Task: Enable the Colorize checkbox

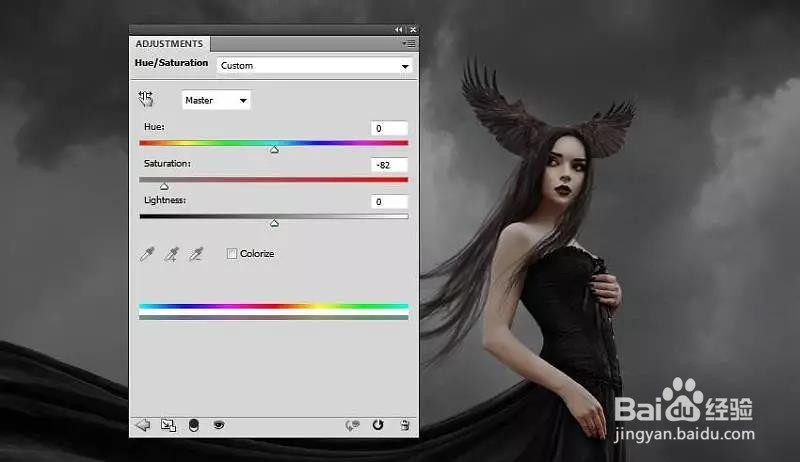Action: (232, 253)
